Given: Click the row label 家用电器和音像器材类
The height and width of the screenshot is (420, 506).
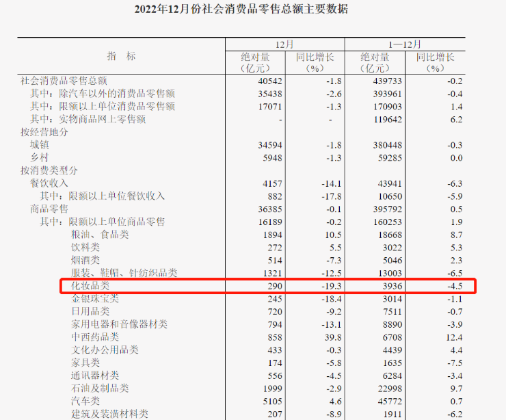Looking at the screenshot, I should point(120,324).
